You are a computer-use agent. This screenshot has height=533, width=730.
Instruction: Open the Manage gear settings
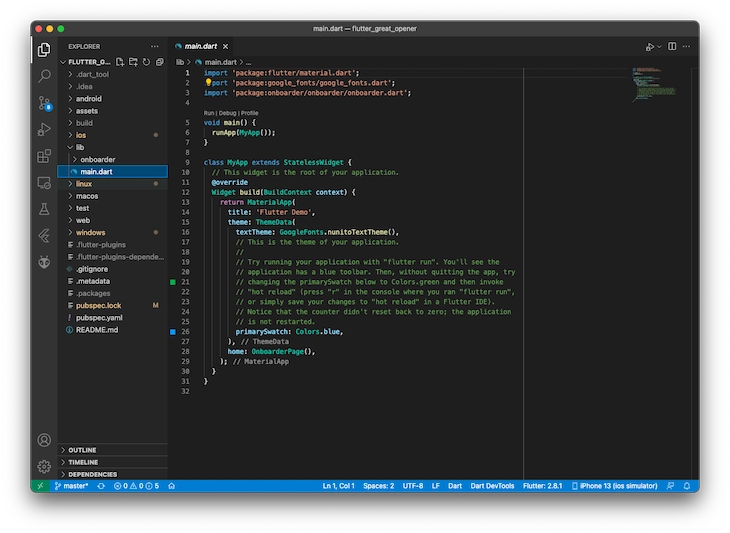click(44, 466)
